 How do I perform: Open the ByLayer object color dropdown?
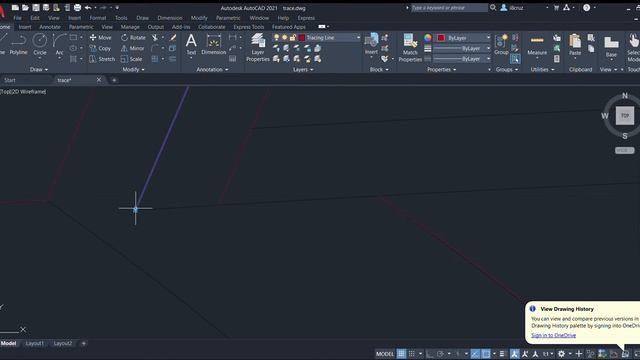pos(488,38)
